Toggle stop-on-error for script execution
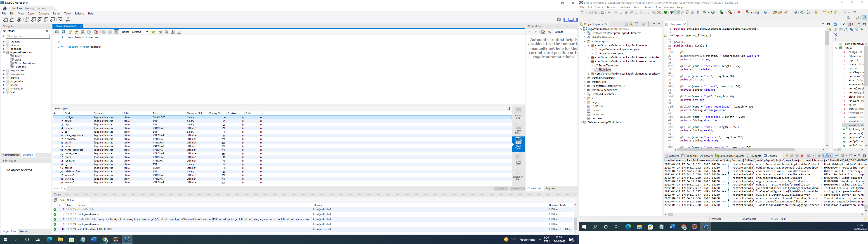The height and width of the screenshot is (244, 868). point(96,32)
